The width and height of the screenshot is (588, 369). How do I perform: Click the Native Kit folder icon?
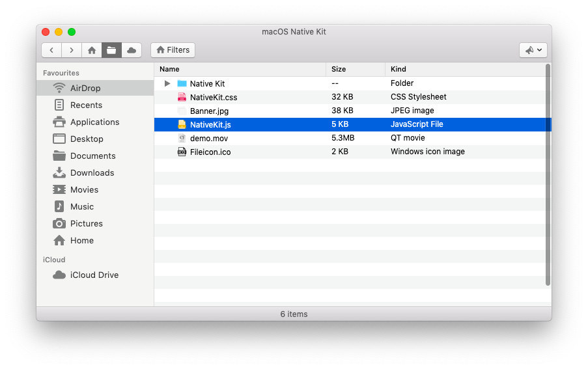point(182,83)
